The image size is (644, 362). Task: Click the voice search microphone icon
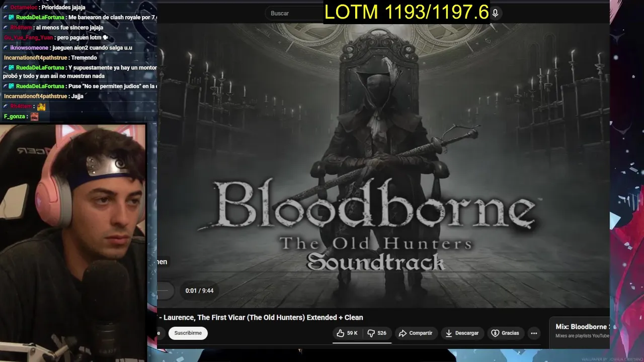tap(495, 14)
